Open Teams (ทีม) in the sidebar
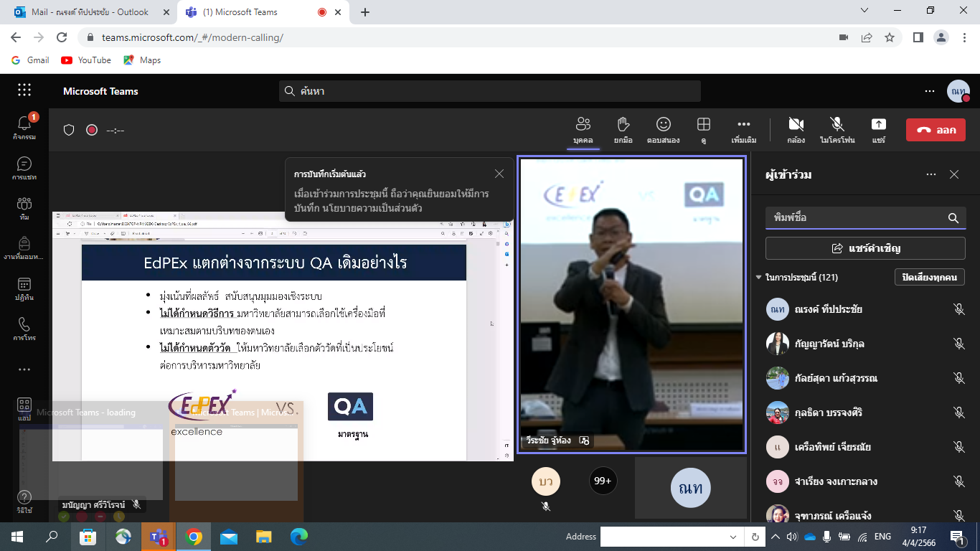Viewport: 980px width, 551px height. pyautogui.click(x=24, y=208)
